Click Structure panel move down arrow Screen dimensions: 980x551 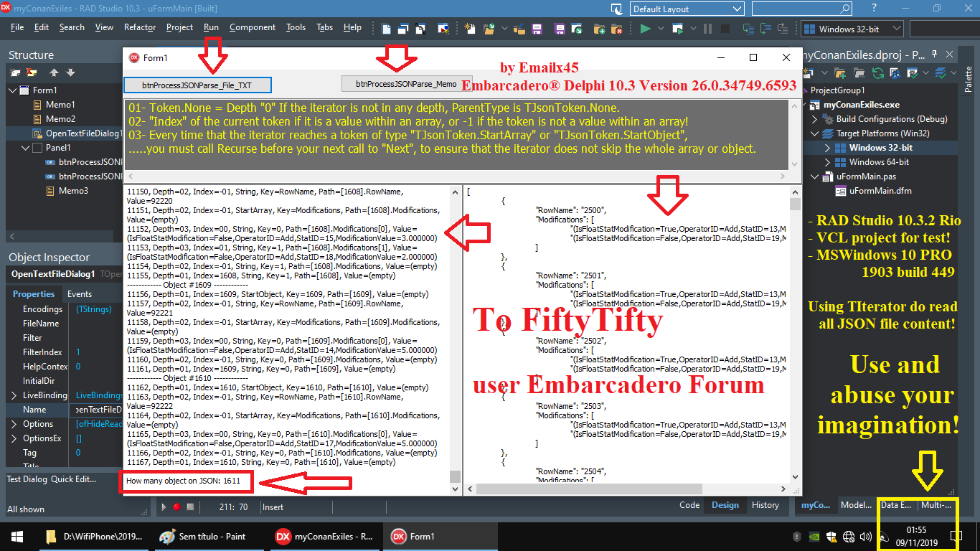point(70,72)
